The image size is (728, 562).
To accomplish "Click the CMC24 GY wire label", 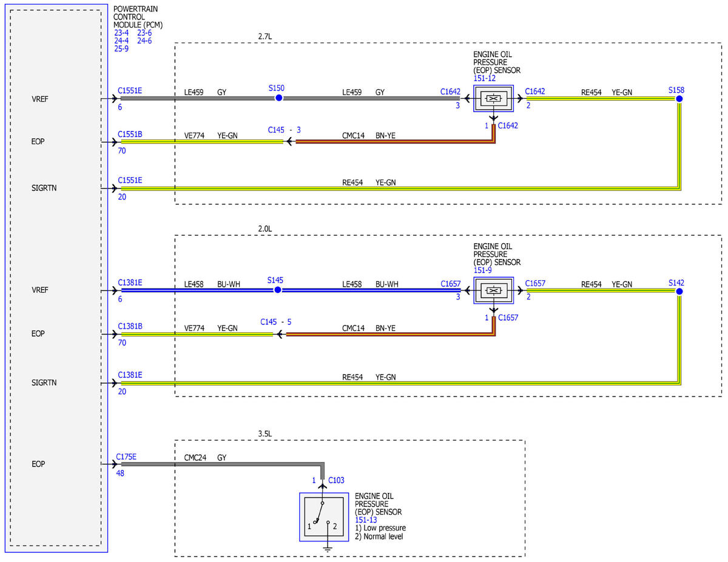I will (205, 458).
